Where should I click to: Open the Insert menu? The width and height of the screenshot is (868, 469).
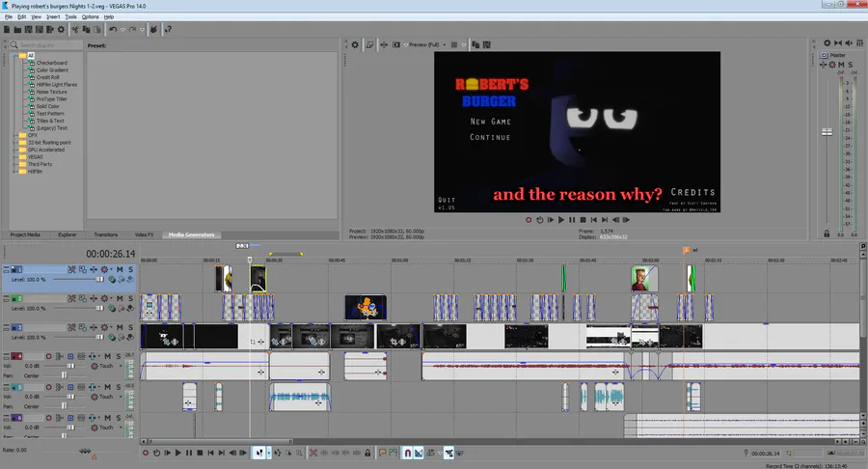click(x=53, y=16)
